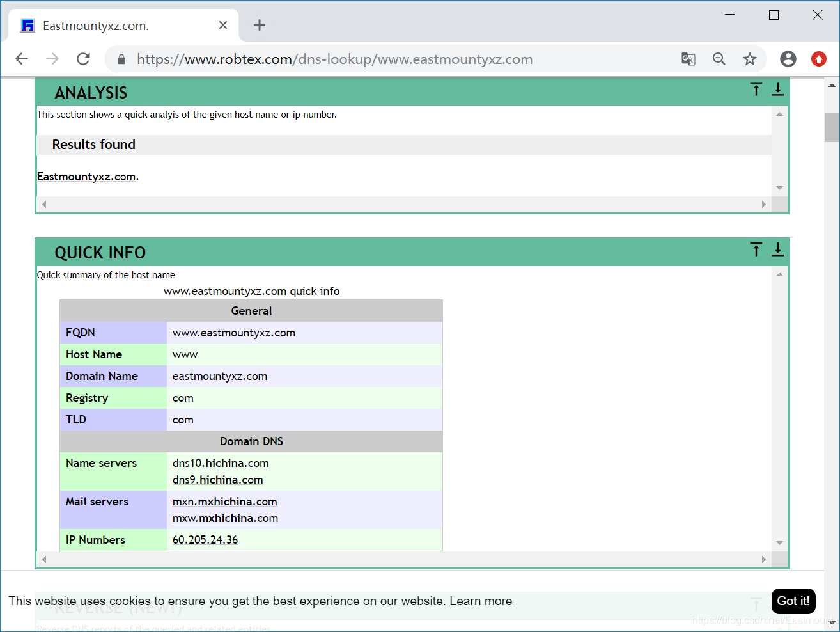The image size is (840, 632).
Task: Open the Google Translate page icon
Action: pos(688,59)
